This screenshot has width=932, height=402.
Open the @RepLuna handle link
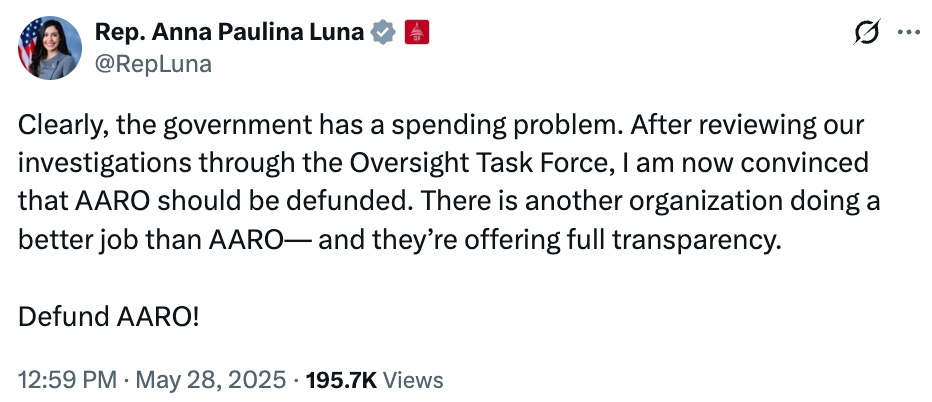152,63
